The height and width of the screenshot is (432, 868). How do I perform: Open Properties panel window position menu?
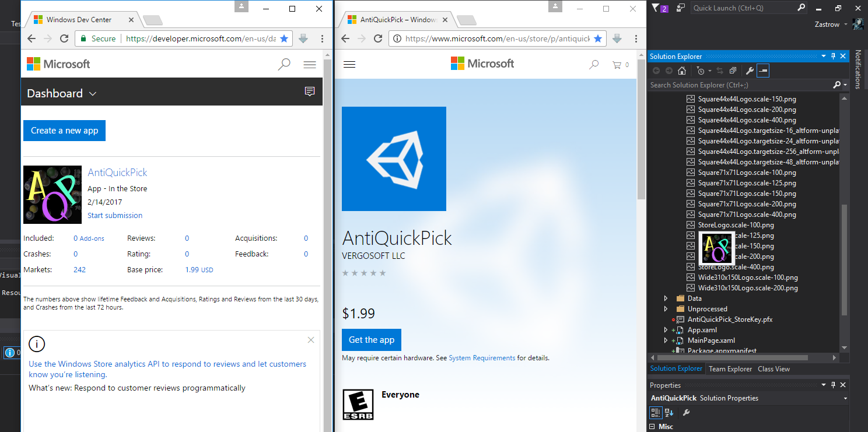[x=823, y=385]
